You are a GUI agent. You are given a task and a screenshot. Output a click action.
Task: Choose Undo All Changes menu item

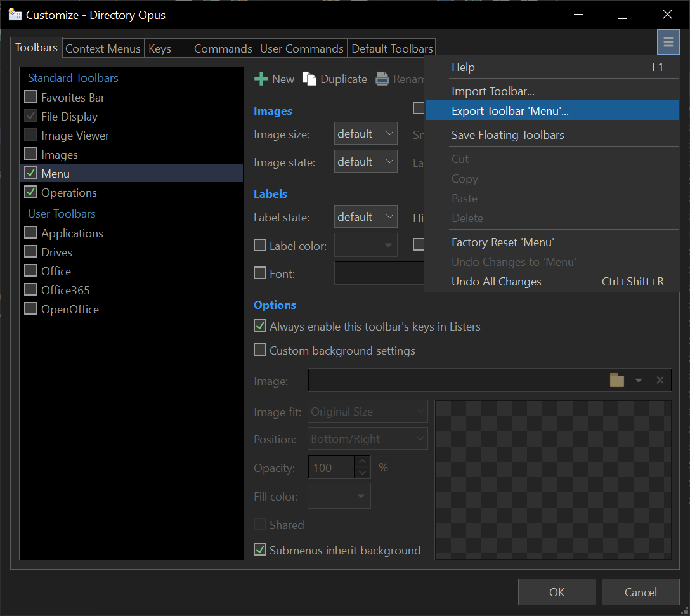coord(552,282)
